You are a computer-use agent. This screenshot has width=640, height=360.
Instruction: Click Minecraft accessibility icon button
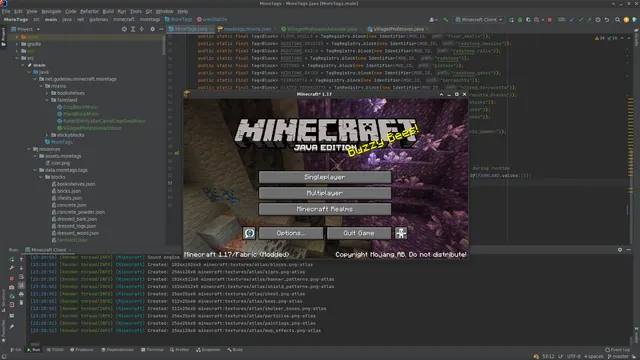(401, 233)
